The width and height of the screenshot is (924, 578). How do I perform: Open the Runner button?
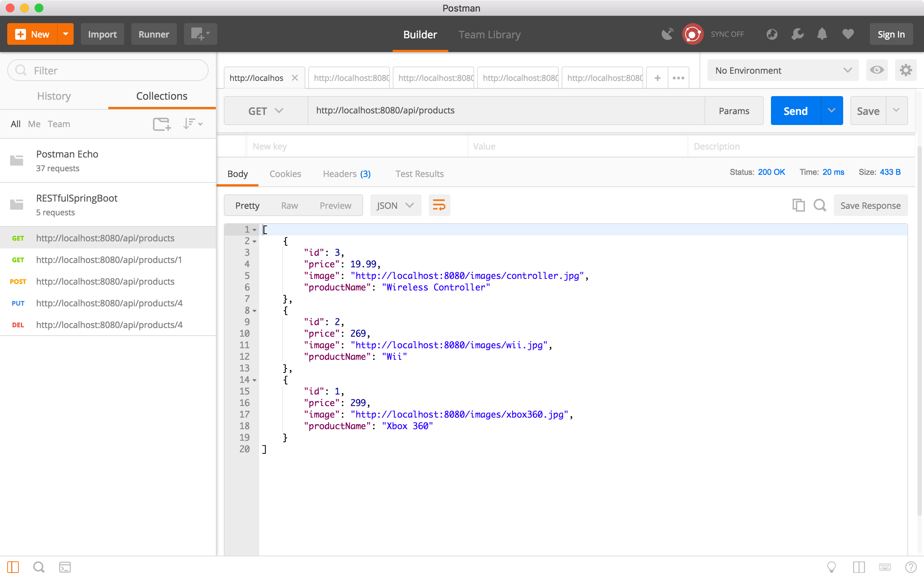coord(154,34)
